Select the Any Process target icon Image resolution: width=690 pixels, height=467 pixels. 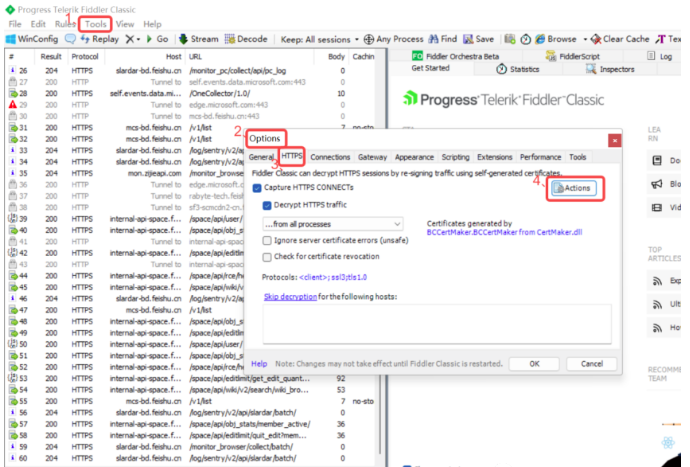(x=369, y=39)
